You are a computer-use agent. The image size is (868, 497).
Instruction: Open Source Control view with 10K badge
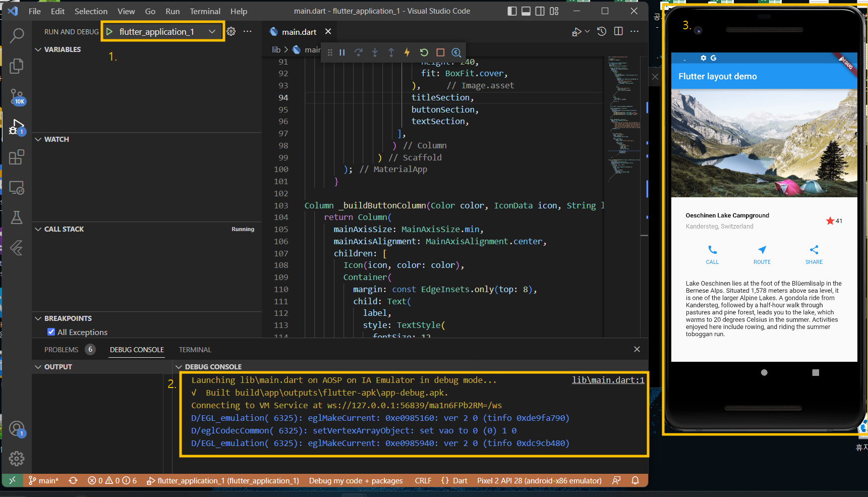click(x=17, y=97)
